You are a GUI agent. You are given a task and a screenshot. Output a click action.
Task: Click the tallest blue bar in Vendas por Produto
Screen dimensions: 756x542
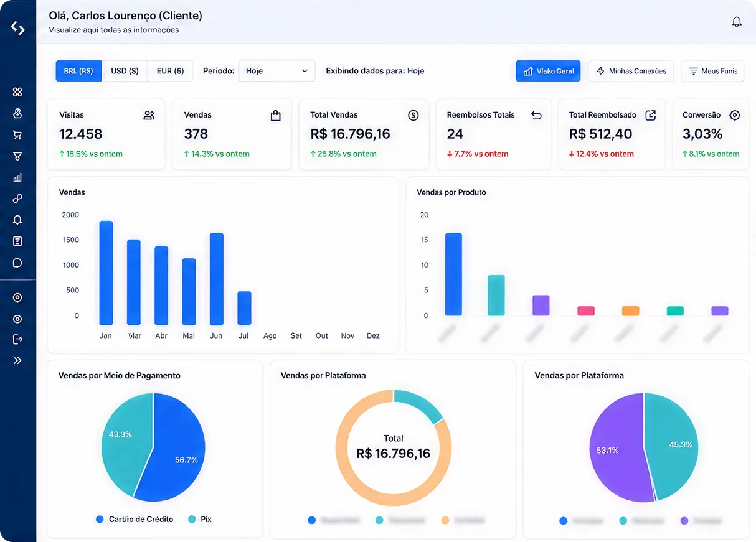[453, 274]
